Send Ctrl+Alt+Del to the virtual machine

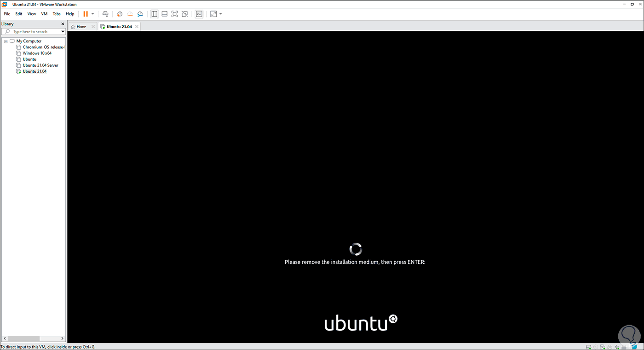pyautogui.click(x=105, y=14)
